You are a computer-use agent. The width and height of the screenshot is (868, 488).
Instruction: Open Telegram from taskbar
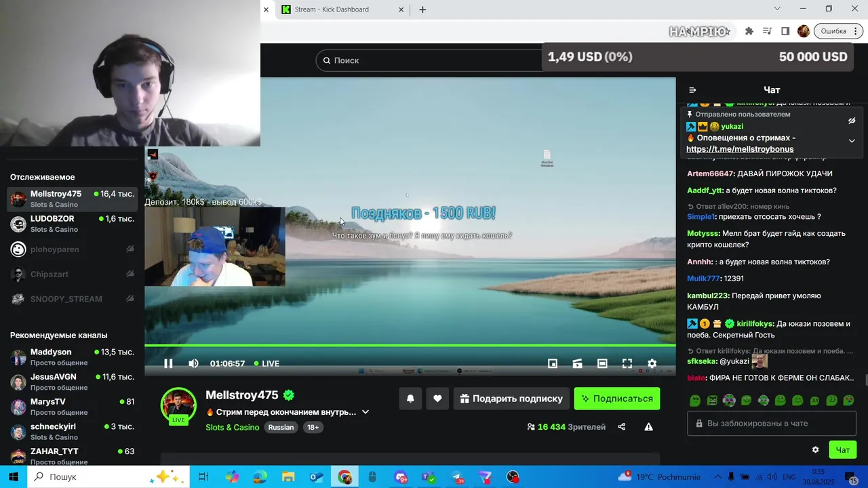coord(457,477)
